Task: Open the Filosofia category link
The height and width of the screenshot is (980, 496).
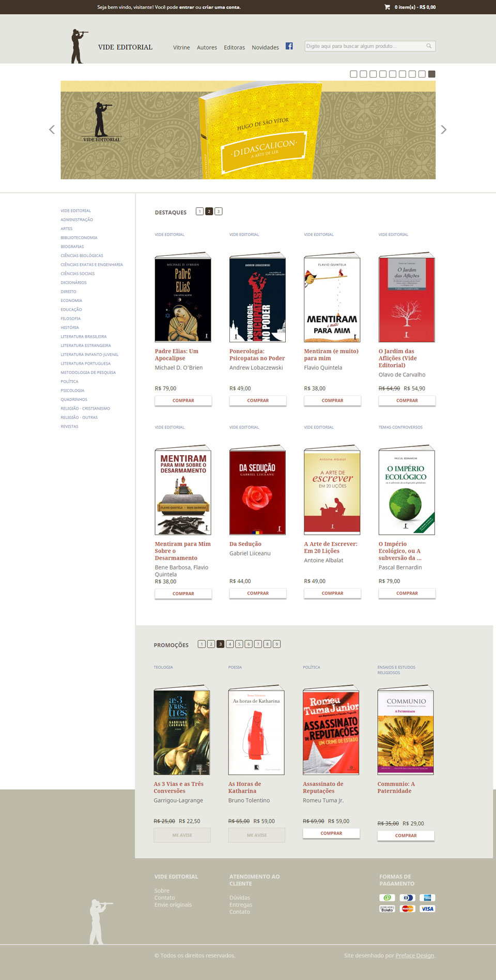Action: click(71, 319)
